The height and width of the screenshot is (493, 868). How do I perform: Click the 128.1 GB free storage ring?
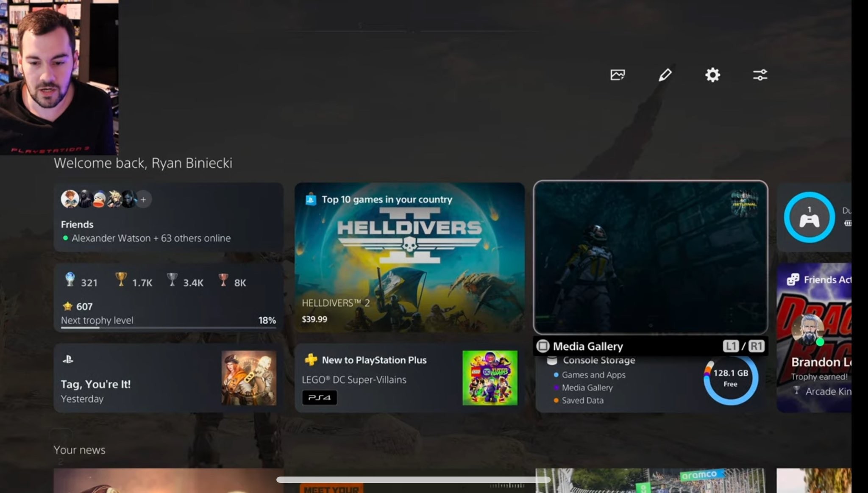(x=730, y=378)
